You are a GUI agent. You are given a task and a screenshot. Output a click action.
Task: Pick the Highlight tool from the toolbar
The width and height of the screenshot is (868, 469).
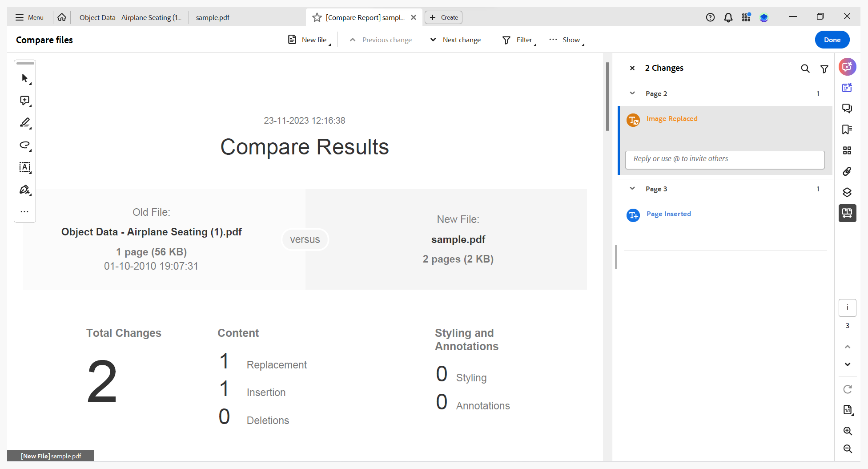25,123
